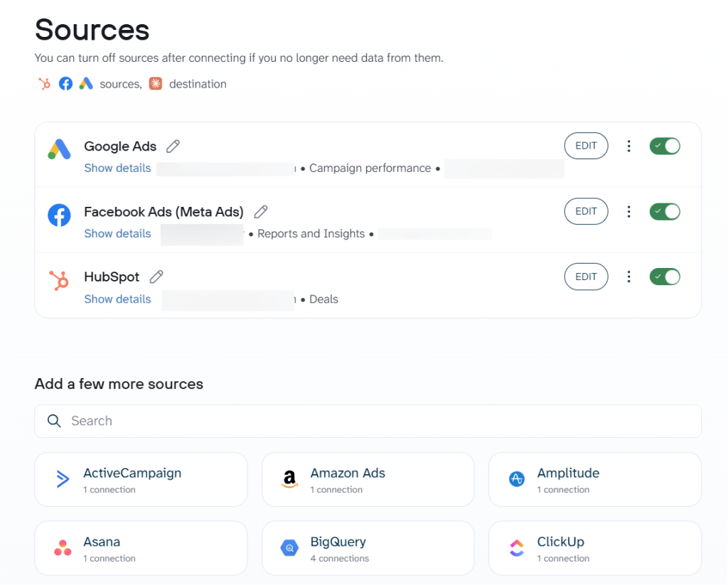
Task: Click the Google Ads logo icon in sources list
Action: [x=60, y=149]
